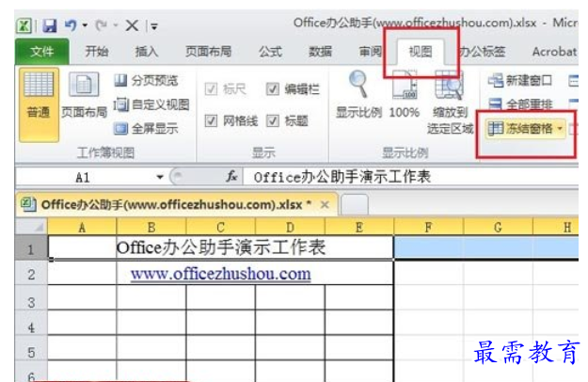Switch to the 办公标签 tab
Image resolution: width=588 pixels, height=382 pixels.
pyautogui.click(x=483, y=52)
